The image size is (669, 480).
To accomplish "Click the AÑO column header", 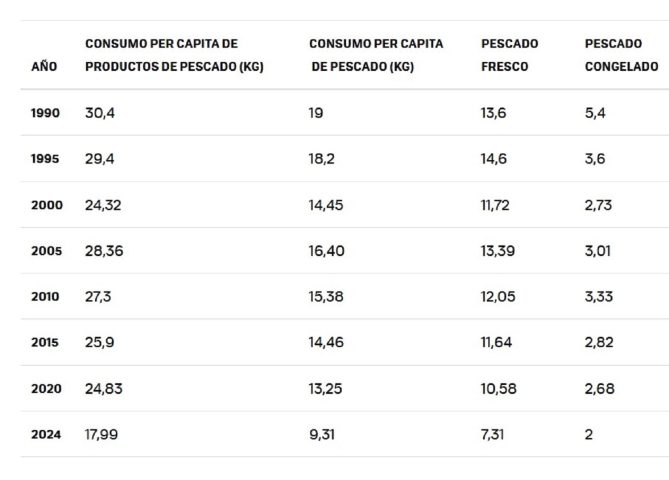I will (x=44, y=66).
